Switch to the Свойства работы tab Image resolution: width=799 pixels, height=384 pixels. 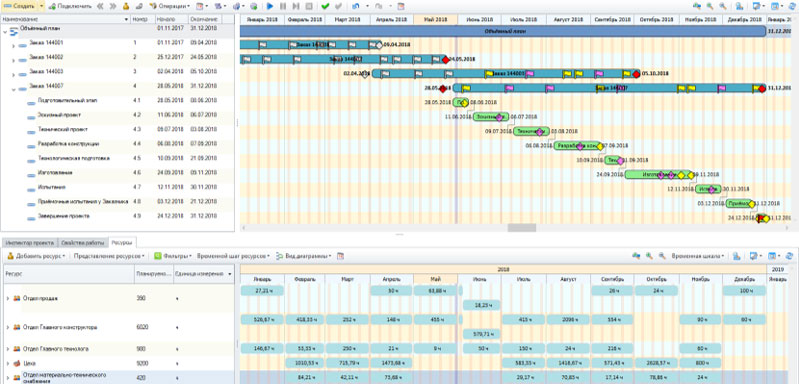pyautogui.click(x=83, y=242)
